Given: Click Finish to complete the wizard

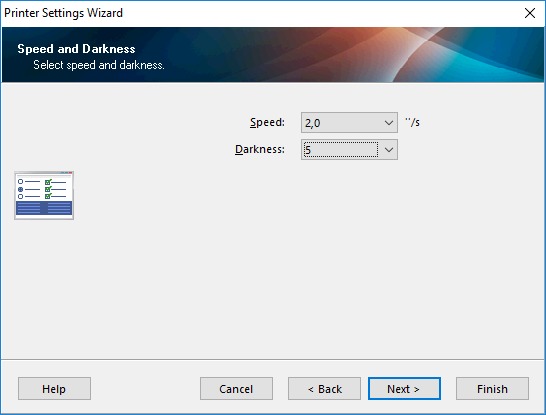Looking at the screenshot, I should 492,389.
